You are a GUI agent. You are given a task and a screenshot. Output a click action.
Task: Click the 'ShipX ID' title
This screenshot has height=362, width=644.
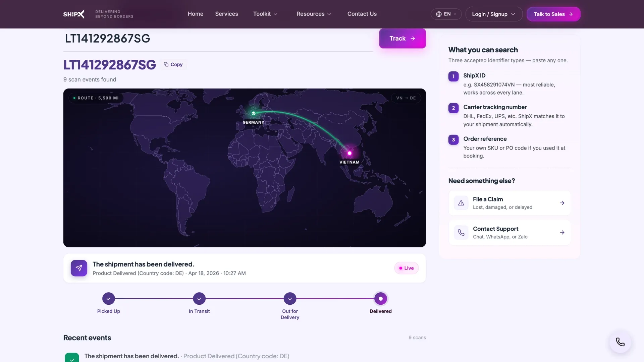(x=474, y=76)
